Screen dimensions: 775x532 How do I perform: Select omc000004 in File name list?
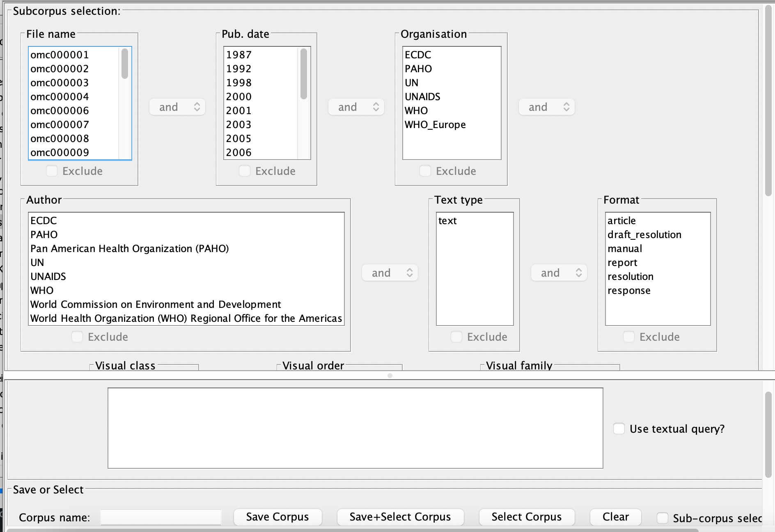tap(60, 96)
